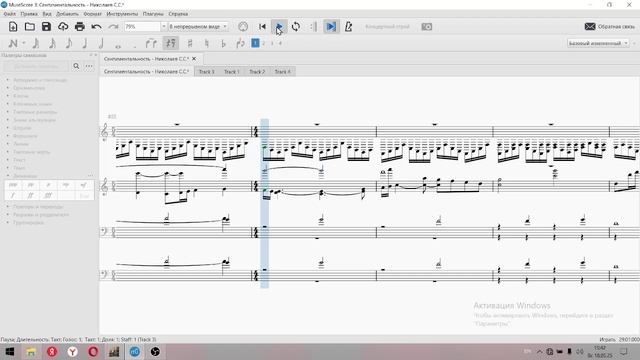Image resolution: width=640 pixels, height=360 pixels.
Task: Redo the last undone action
Action: pos(113,27)
